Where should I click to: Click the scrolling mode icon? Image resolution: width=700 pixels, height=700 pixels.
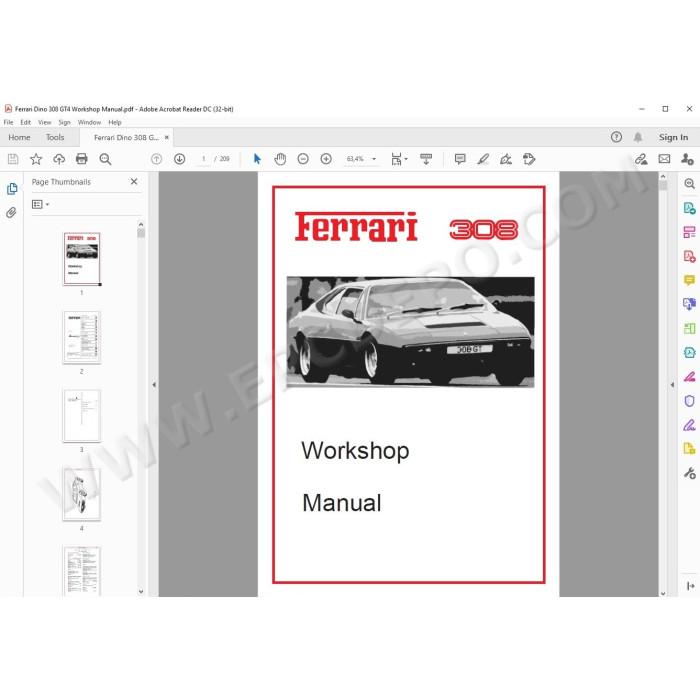pyautogui.click(x=426, y=159)
